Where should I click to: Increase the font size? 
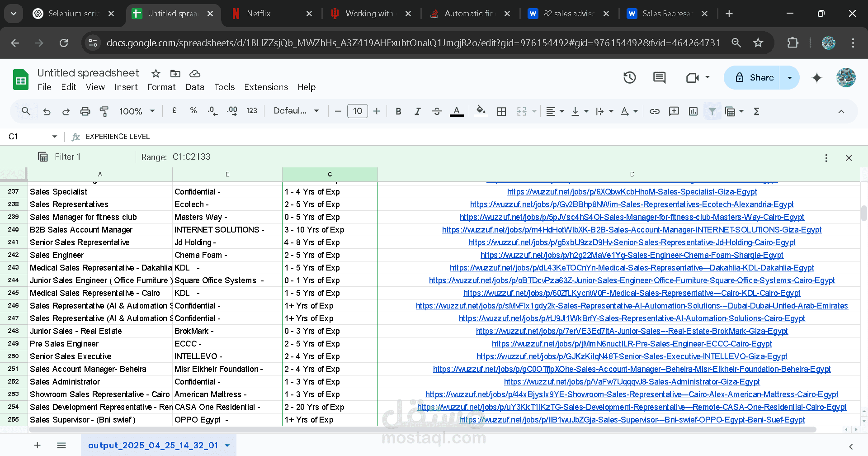coord(377,111)
